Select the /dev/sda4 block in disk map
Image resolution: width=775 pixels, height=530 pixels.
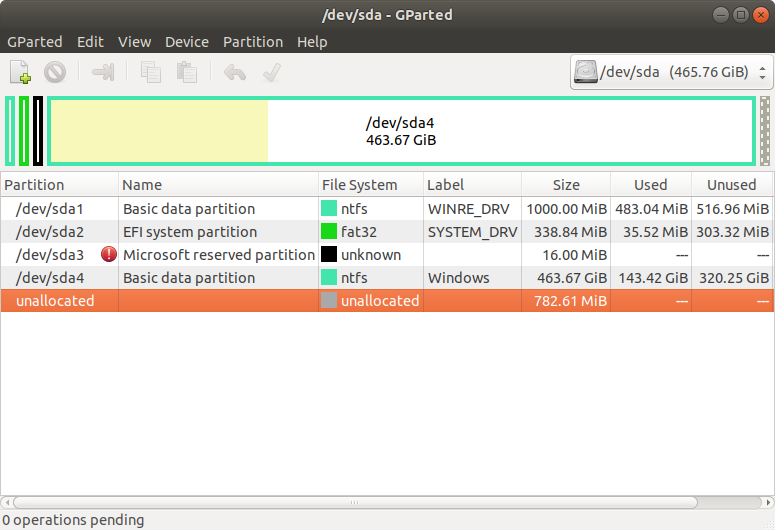pyautogui.click(x=401, y=131)
